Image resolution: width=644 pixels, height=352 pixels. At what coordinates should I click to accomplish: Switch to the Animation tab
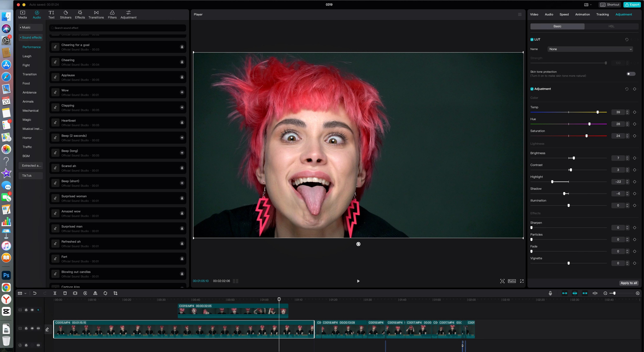tap(582, 14)
